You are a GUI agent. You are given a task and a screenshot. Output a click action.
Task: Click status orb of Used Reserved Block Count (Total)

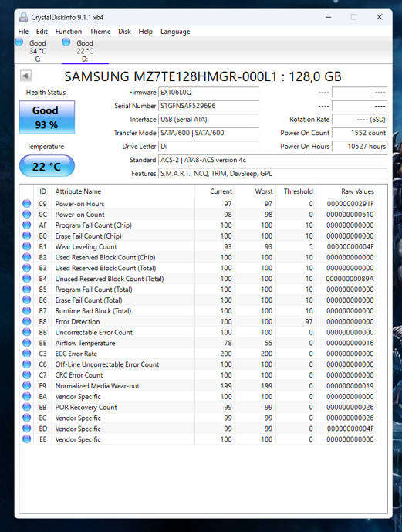pos(26,268)
